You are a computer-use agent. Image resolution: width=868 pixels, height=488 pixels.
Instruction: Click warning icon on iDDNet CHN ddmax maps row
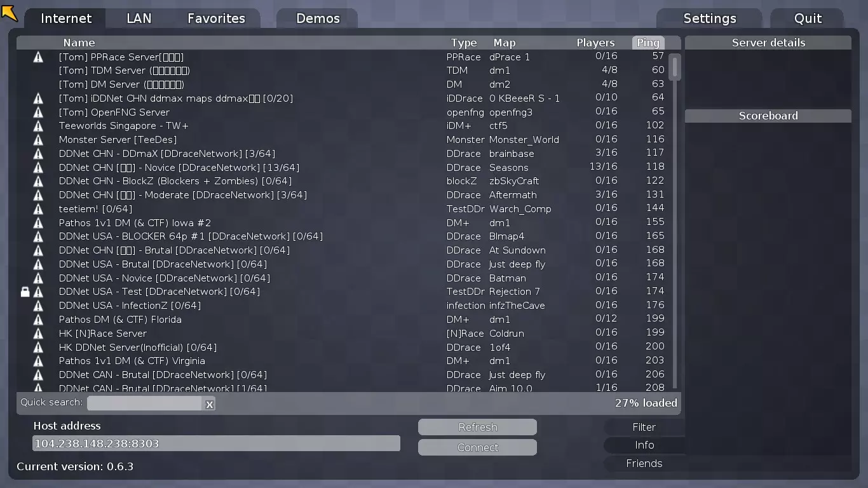coord(38,98)
